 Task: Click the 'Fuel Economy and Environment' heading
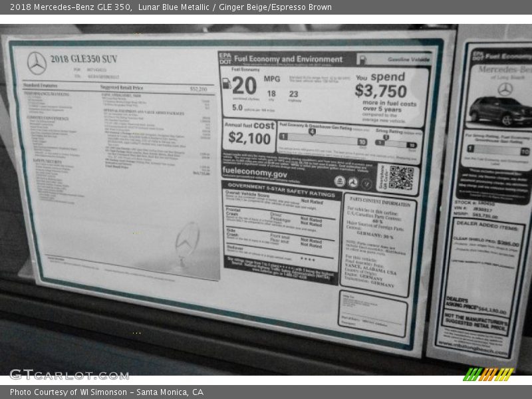point(288,59)
